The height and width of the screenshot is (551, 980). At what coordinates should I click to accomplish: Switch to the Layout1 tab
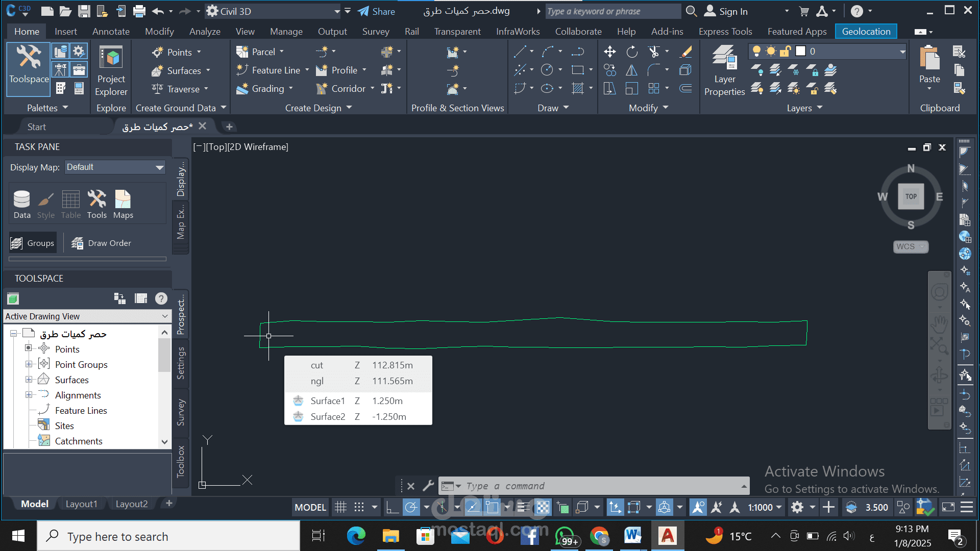click(81, 504)
